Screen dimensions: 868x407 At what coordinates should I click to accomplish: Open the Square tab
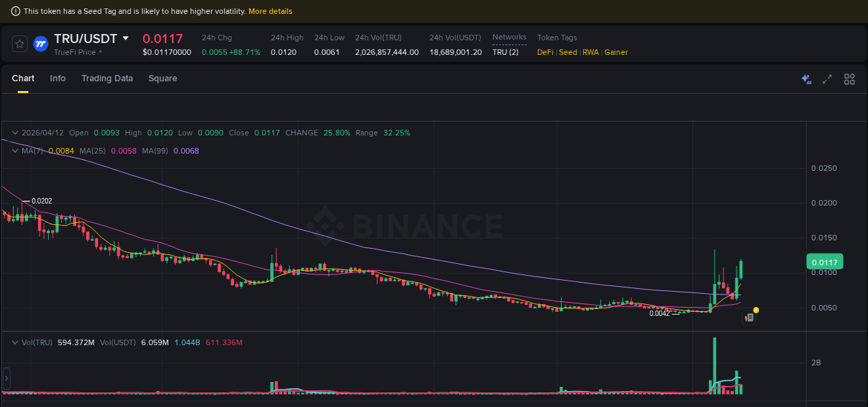(162, 78)
